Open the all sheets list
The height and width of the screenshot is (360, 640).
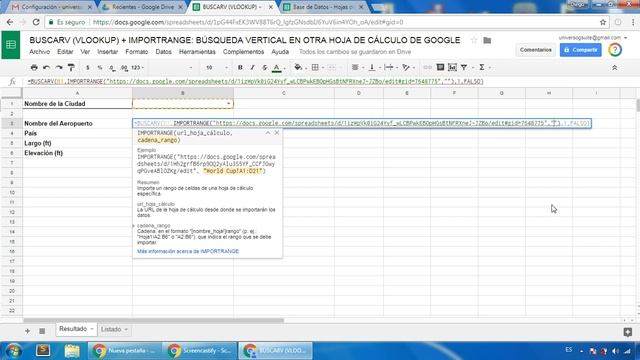click(x=42, y=331)
